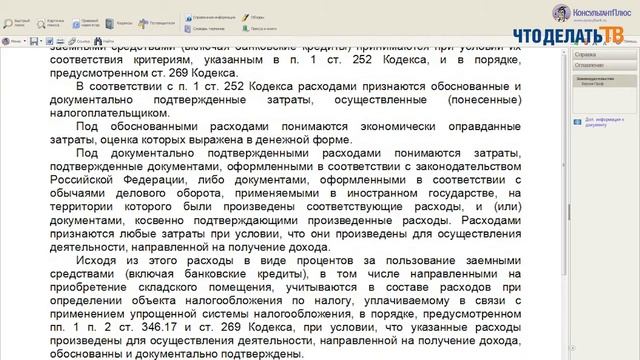Open Быстрый поиск magnifier icon
Viewport: 640px width, 360px height.
[8, 24]
